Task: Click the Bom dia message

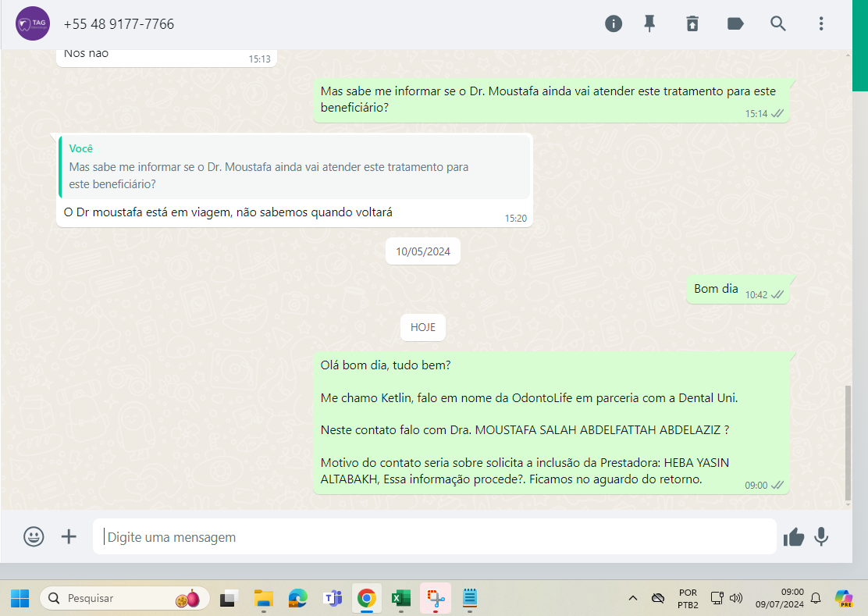Action: (738, 290)
